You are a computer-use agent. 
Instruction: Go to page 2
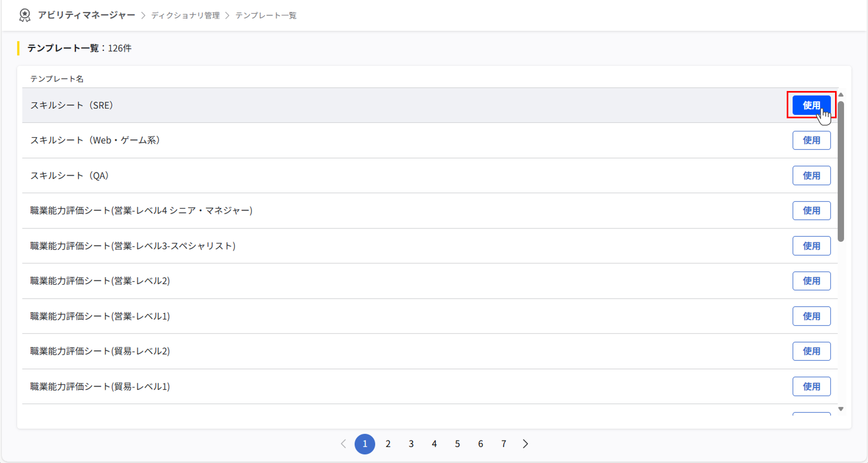[x=388, y=444]
